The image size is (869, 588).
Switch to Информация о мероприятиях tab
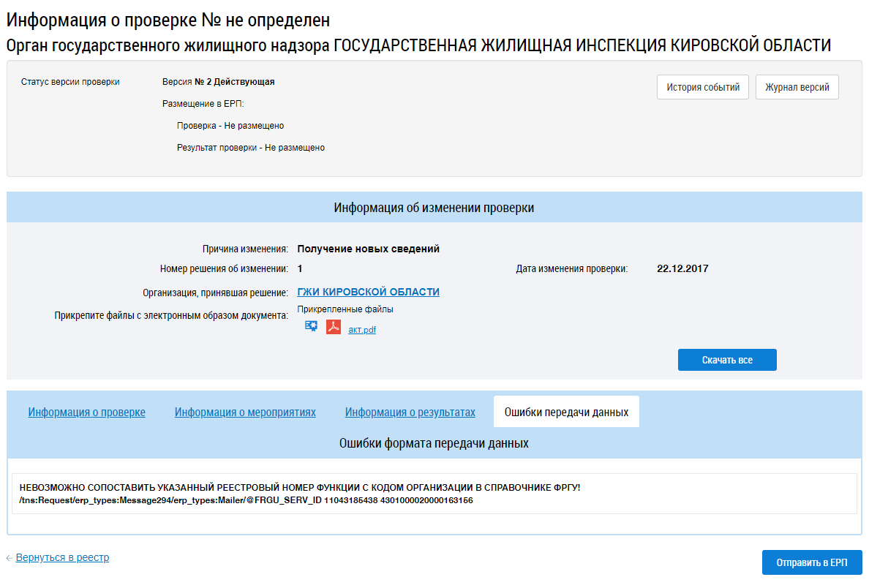[245, 412]
